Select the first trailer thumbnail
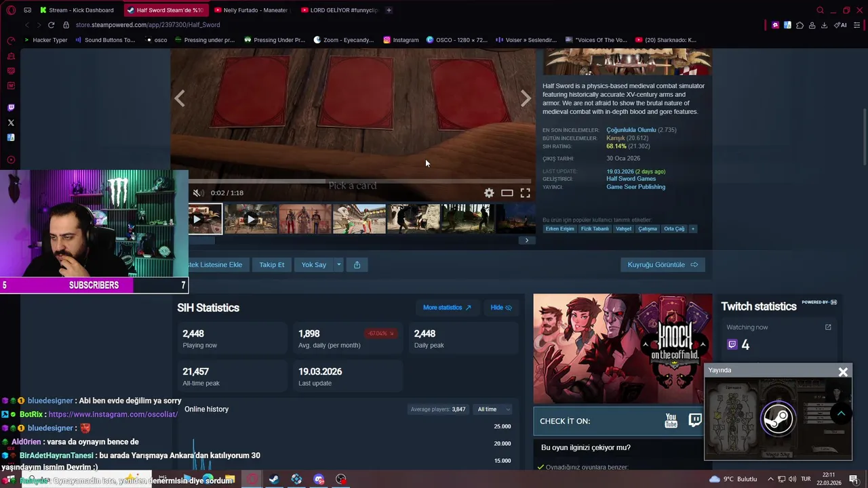 (x=205, y=219)
